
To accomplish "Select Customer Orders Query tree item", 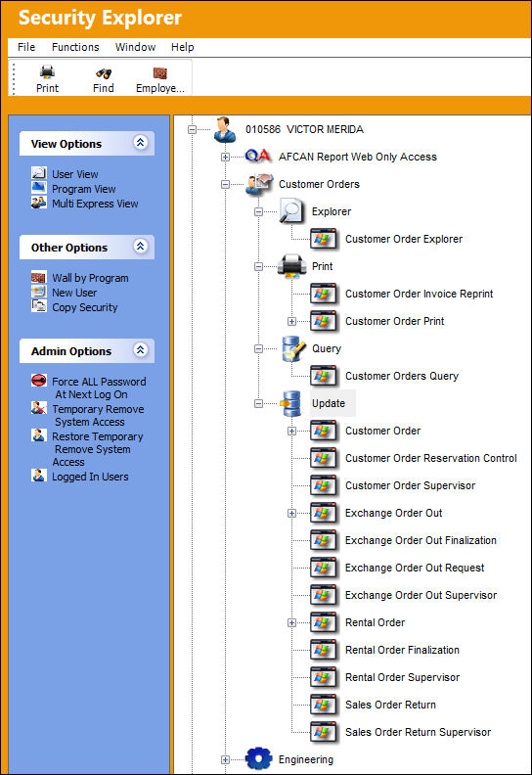I will click(402, 376).
